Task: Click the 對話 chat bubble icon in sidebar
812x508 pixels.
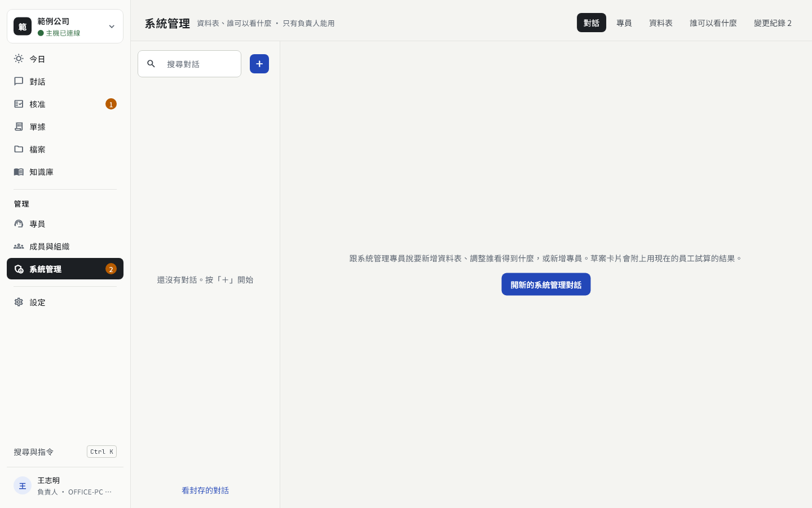Action: point(19,81)
